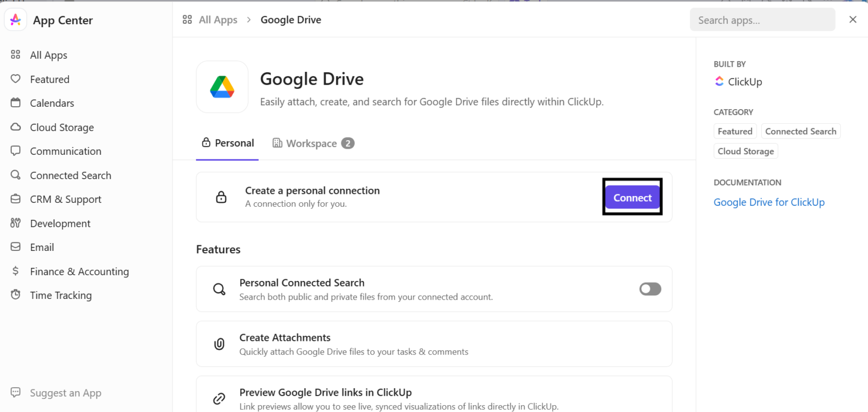Screen dimensions: 868x412
Task: Select the Time Tracking category
Action: click(60, 296)
